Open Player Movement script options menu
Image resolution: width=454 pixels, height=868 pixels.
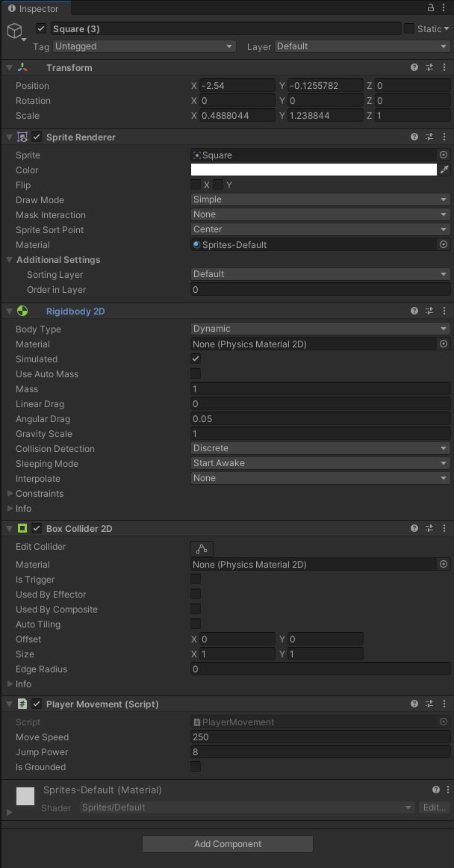click(444, 704)
